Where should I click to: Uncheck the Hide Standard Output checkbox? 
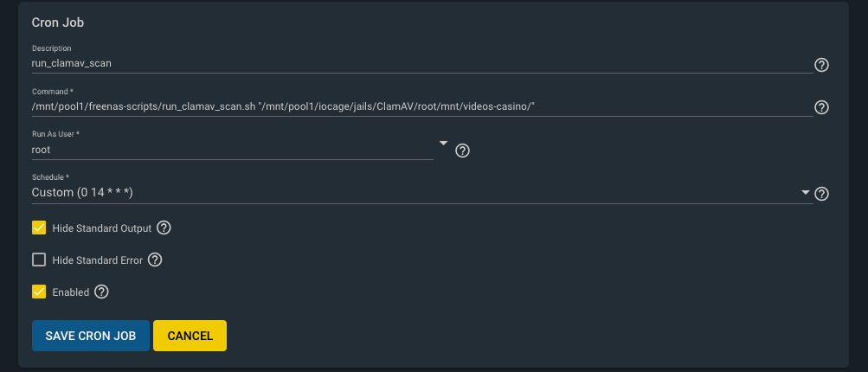[39, 228]
